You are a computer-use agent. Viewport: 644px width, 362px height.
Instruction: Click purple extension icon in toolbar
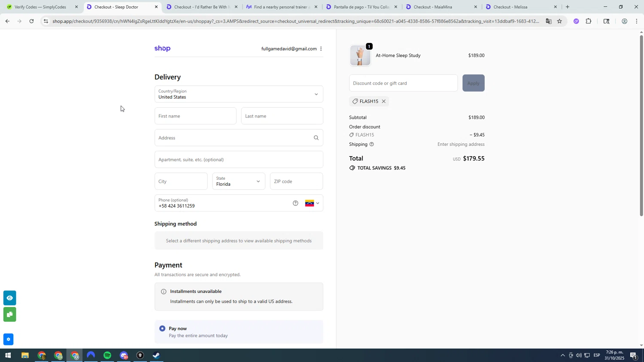coord(576,21)
